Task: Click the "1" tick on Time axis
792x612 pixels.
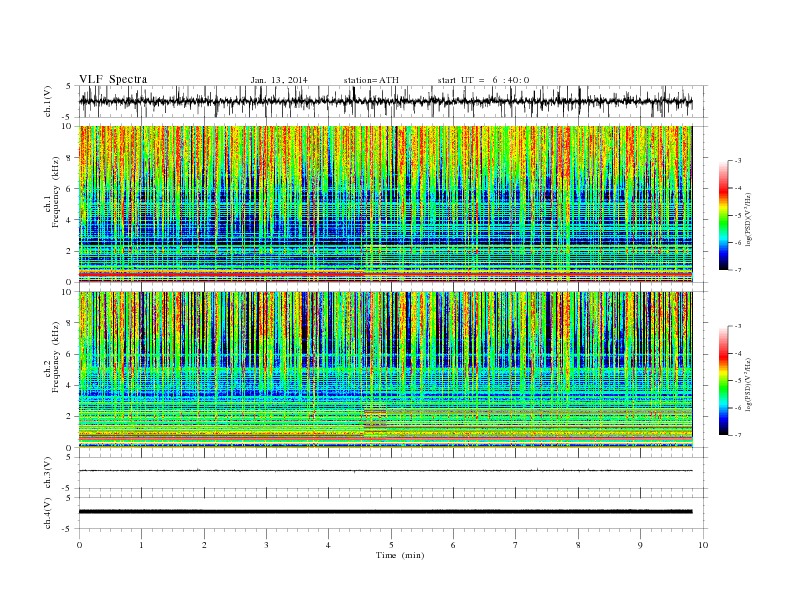Action: tap(142, 545)
